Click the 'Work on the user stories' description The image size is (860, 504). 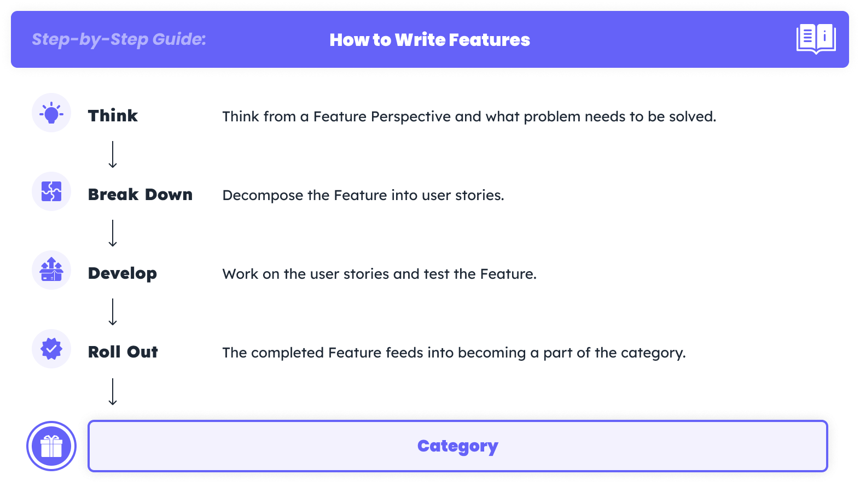(x=379, y=274)
